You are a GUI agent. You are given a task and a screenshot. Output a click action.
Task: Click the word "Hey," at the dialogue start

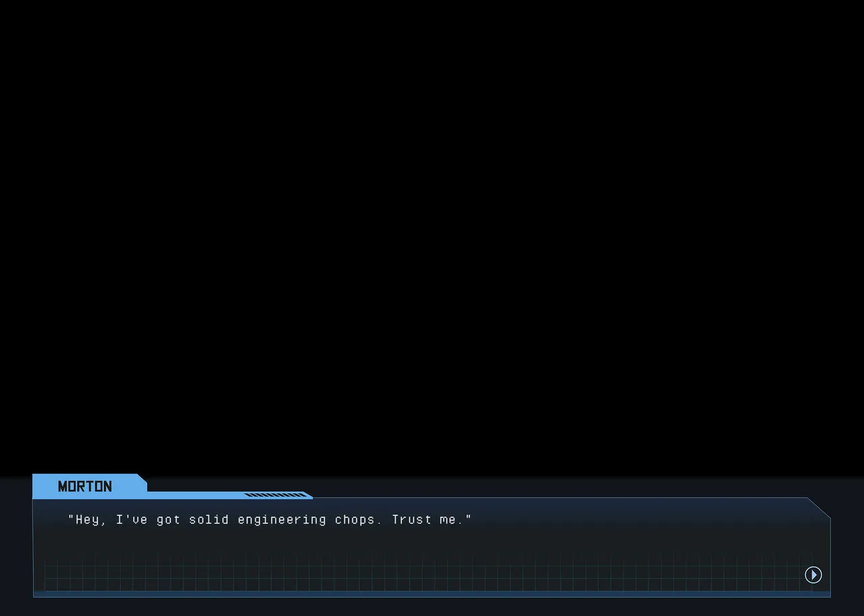[x=90, y=520]
